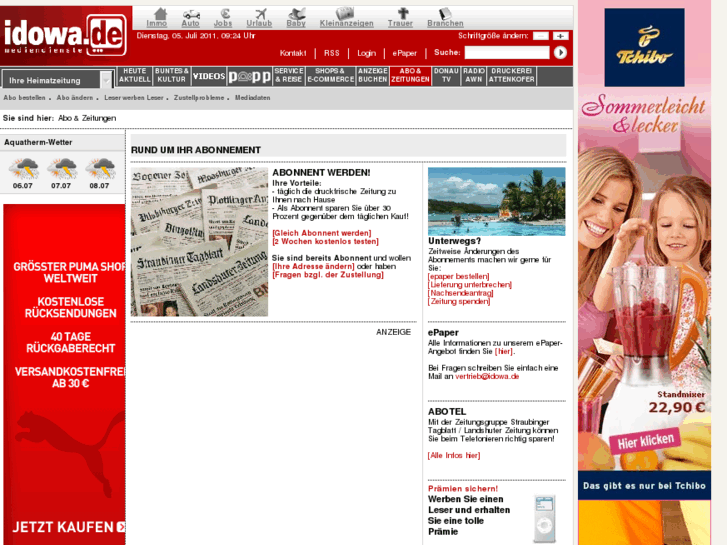Open the Trauer cross icon
The image size is (727, 545).
[x=403, y=13]
